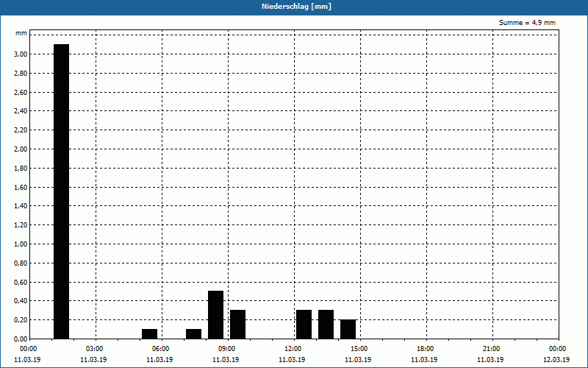
Task: Click the 06:00 time label
Action: (160, 349)
